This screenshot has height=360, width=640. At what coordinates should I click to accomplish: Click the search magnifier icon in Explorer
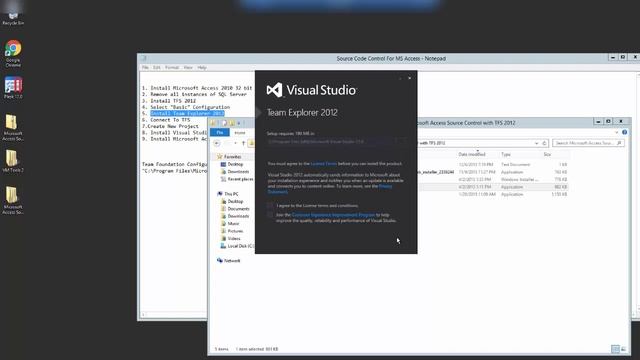(619, 143)
